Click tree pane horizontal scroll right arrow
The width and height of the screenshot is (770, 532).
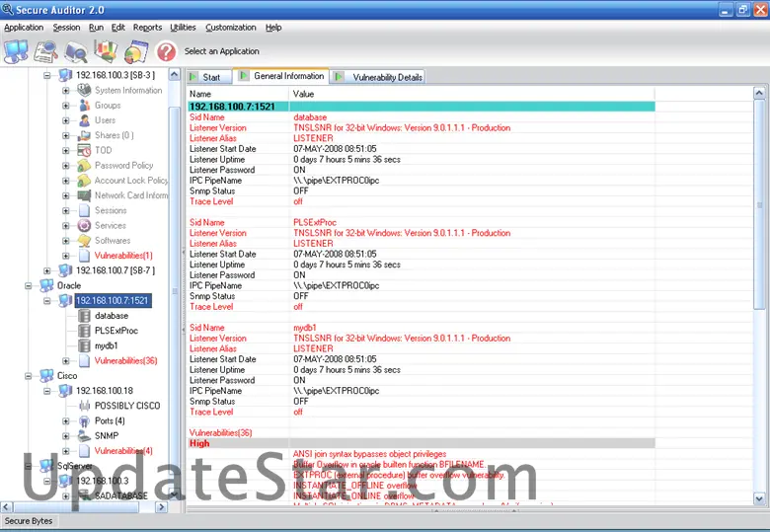coord(162,507)
